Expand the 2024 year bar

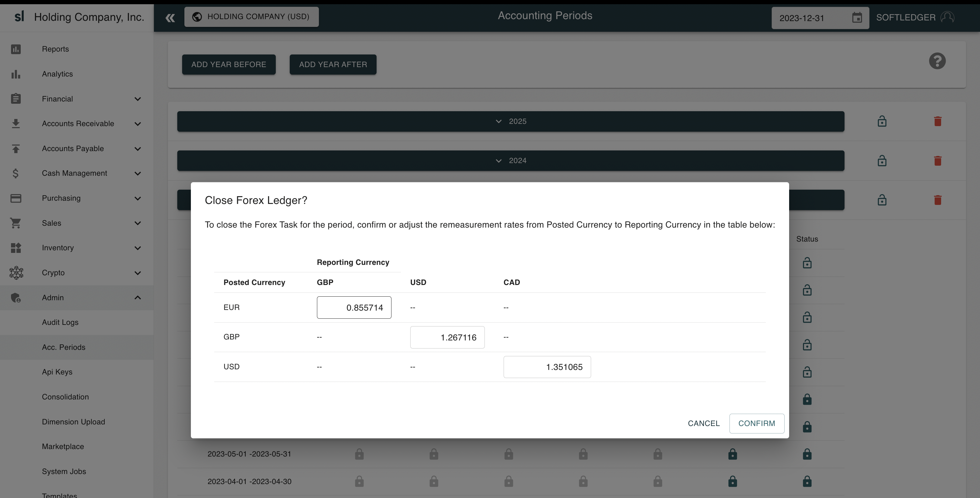pos(510,161)
